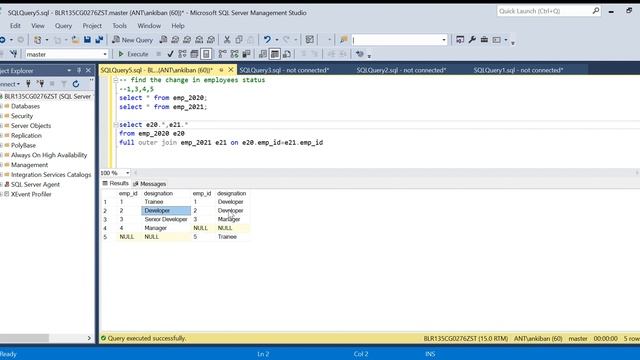Viewport: 640px width, 360px height.
Task: Click the Save All icon
Action: pos(99,40)
